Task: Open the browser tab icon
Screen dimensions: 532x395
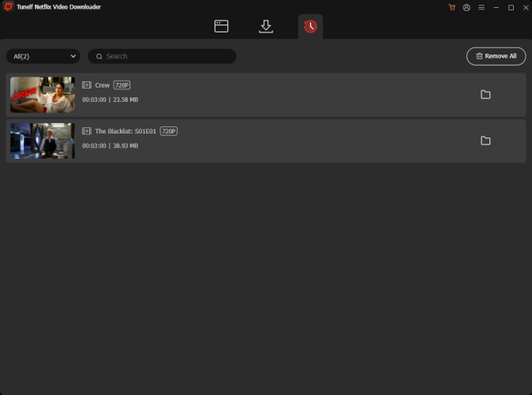Action: 221,26
